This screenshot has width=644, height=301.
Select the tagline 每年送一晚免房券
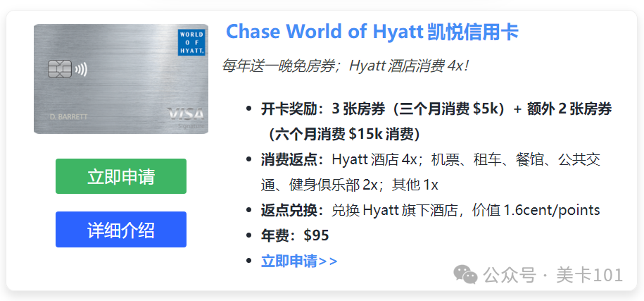pyautogui.click(x=278, y=66)
